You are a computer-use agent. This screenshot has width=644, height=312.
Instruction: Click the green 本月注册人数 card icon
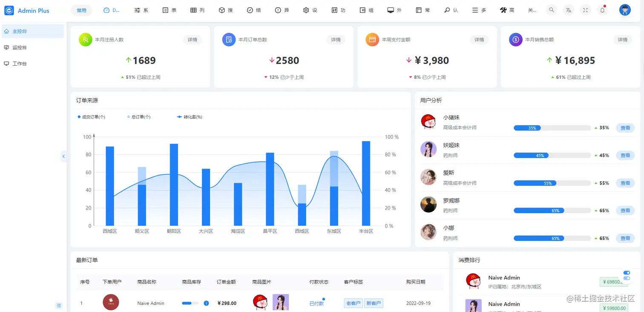coord(86,40)
